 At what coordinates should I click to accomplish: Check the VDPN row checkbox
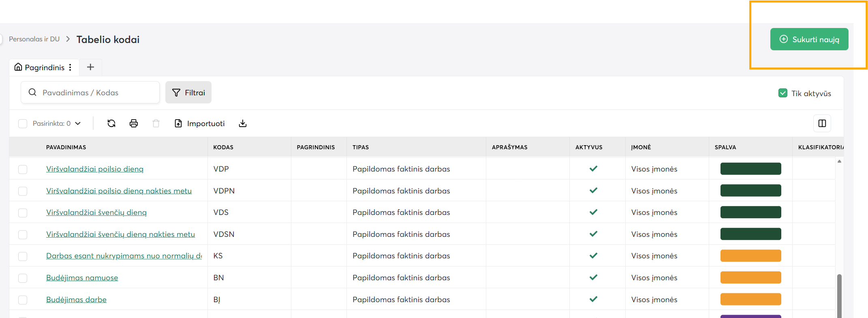coord(23,191)
